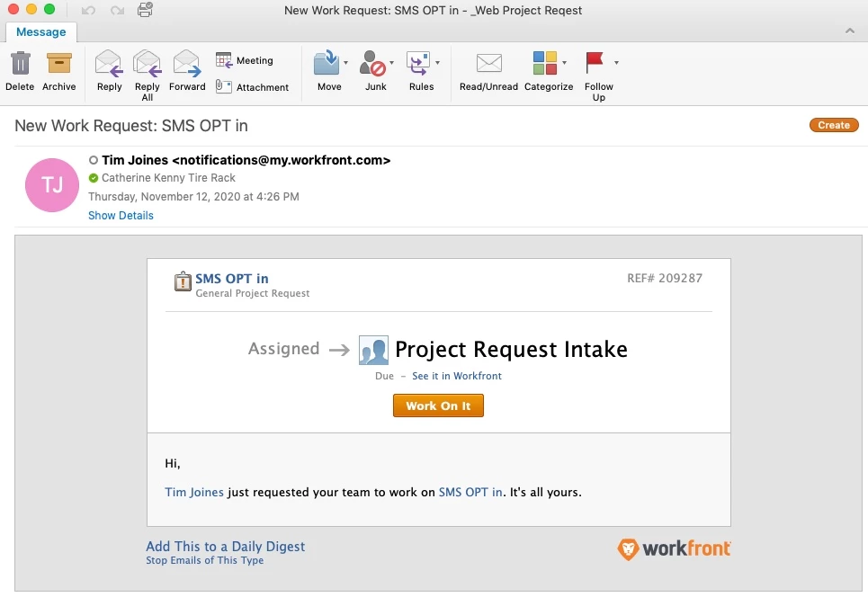Click Add This to a Daily Digest
868x606 pixels.
click(225, 547)
